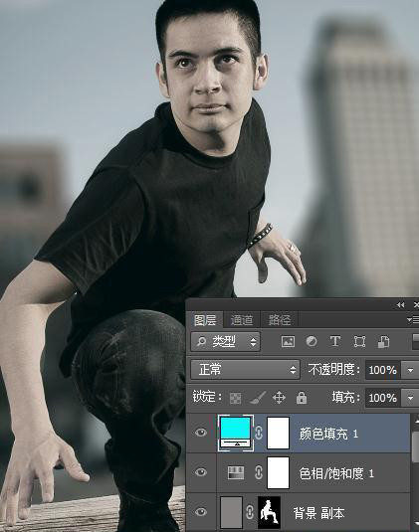Enable lock transparent pixels
Viewport: 419px width, 532px height.
click(x=235, y=398)
